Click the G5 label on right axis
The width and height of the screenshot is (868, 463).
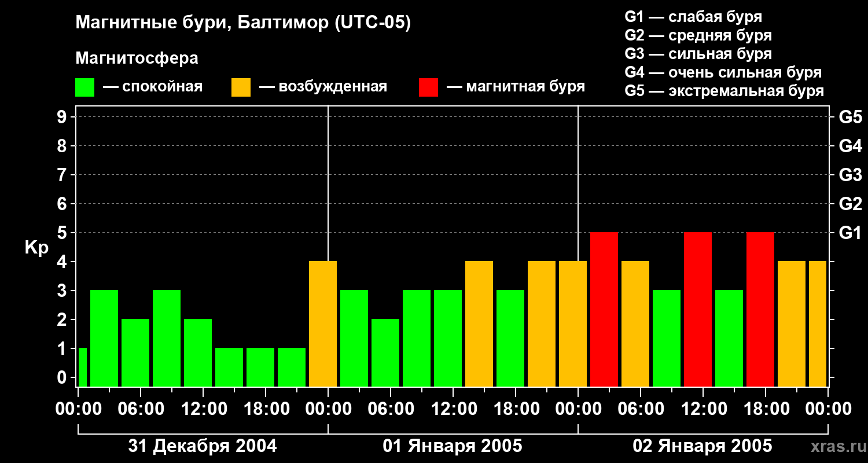point(850,117)
